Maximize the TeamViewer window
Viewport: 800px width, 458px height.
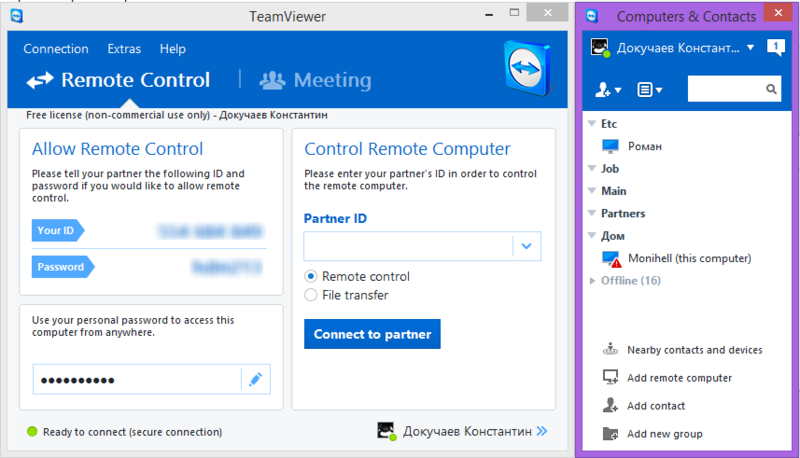(514, 13)
